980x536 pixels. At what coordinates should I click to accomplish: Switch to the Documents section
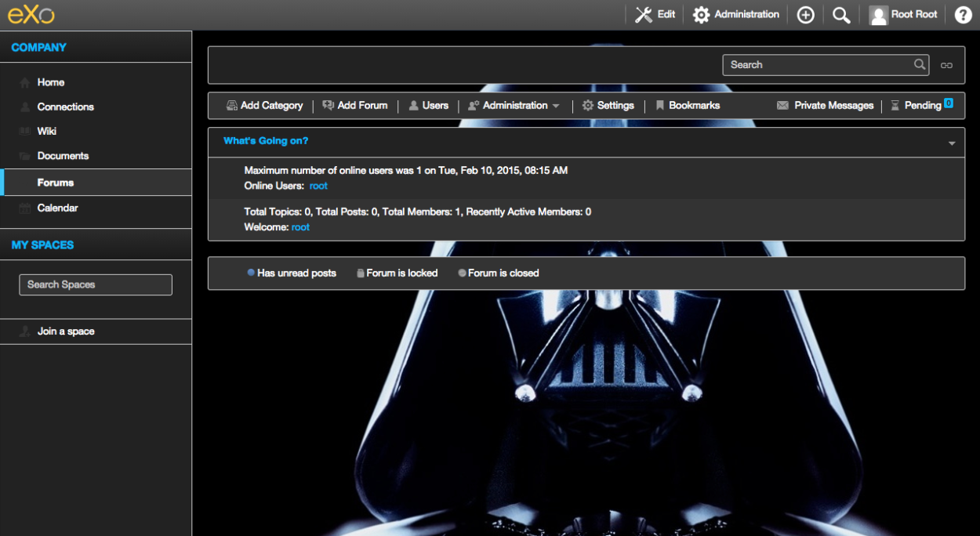[x=63, y=155]
